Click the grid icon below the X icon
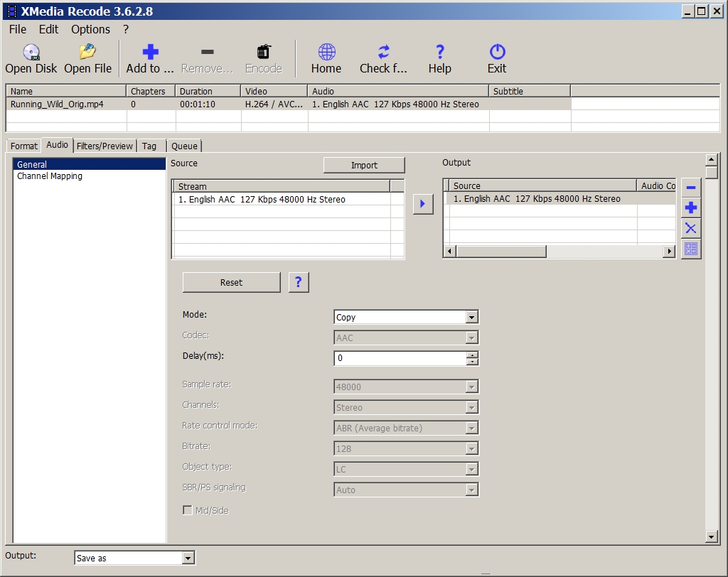Screen dimensions: 728x577 point(691,249)
